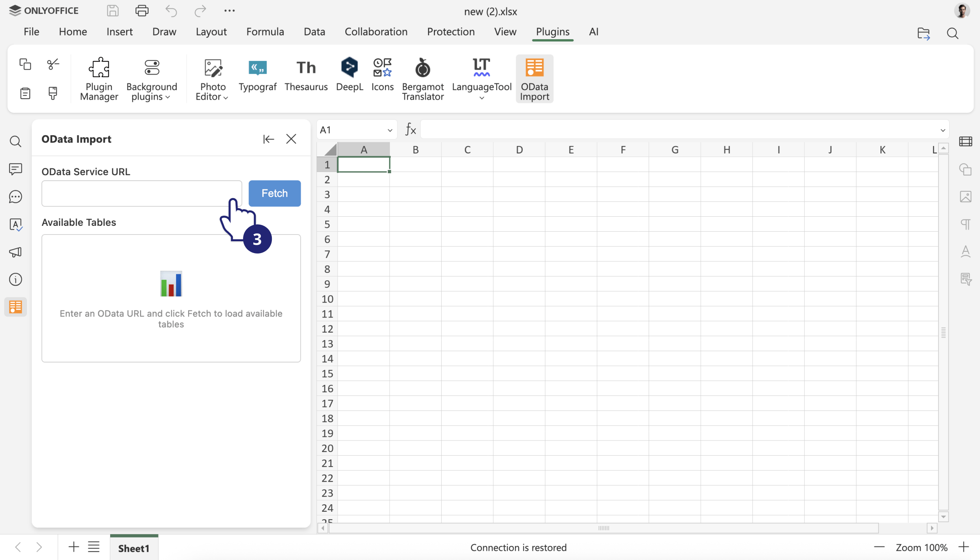The width and height of the screenshot is (980, 560).
Task: Switch to the Formula tab
Action: coord(265,32)
